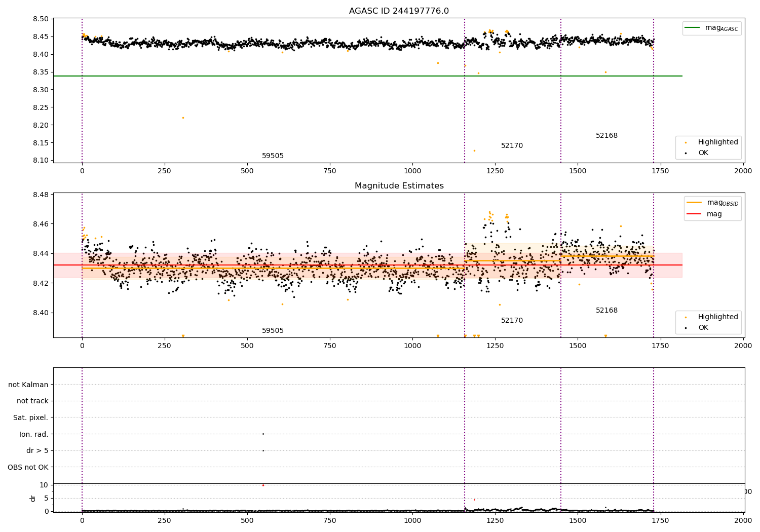The width and height of the screenshot is (760, 532).
Task: Click the 52168 obsid label in the Magnitude Estimates plot
Action: [x=606, y=311]
